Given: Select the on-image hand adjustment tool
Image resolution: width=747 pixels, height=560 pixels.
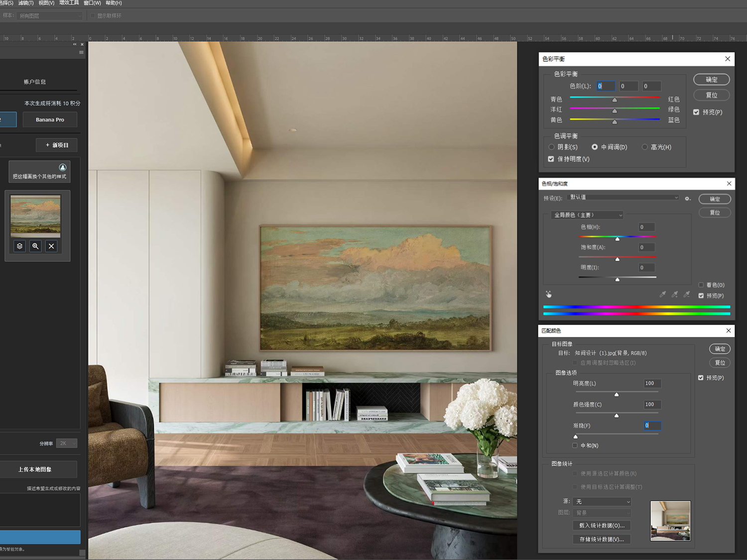Looking at the screenshot, I should pyautogui.click(x=549, y=294).
